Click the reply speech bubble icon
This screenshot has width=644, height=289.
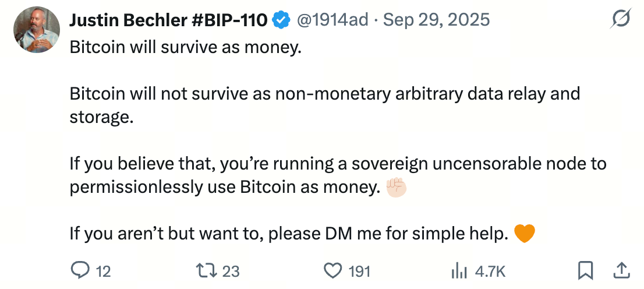click(x=79, y=270)
